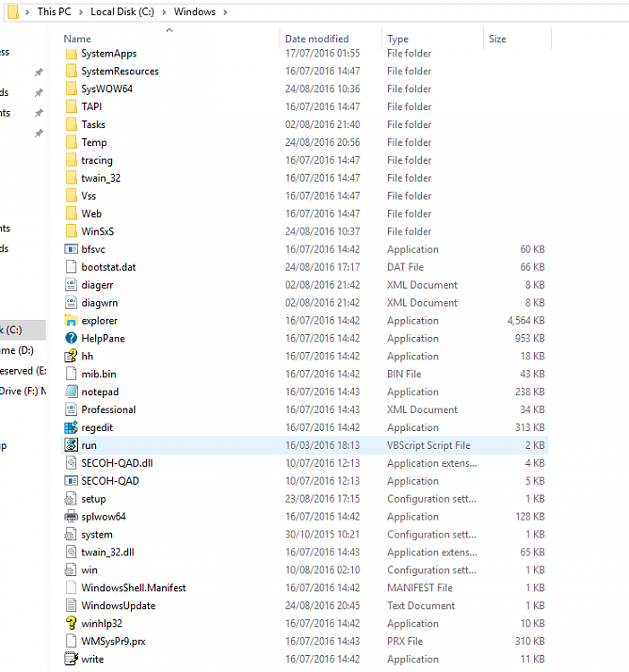
Task: Click the diagwrn XML document icon
Action: 71,303
